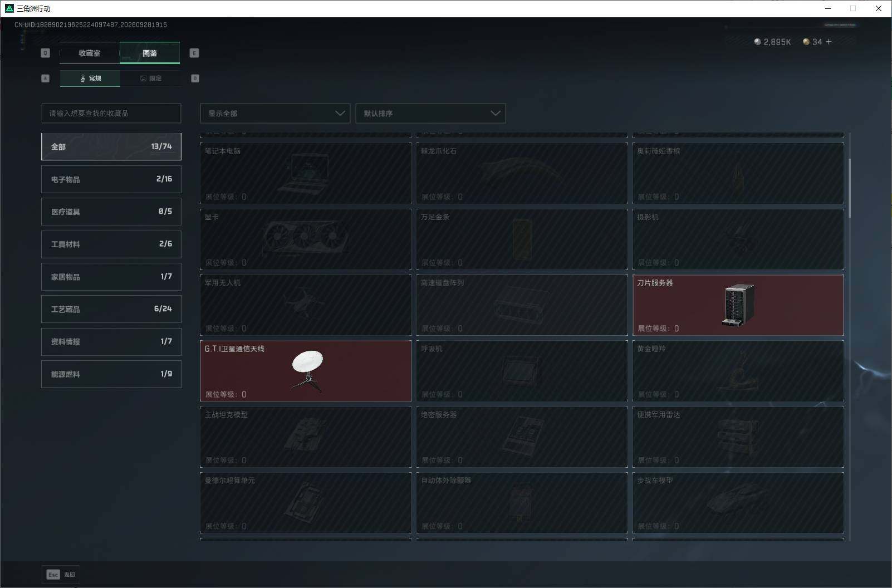Select the 全部 13/74 category button
This screenshot has height=588, width=892.
111,146
